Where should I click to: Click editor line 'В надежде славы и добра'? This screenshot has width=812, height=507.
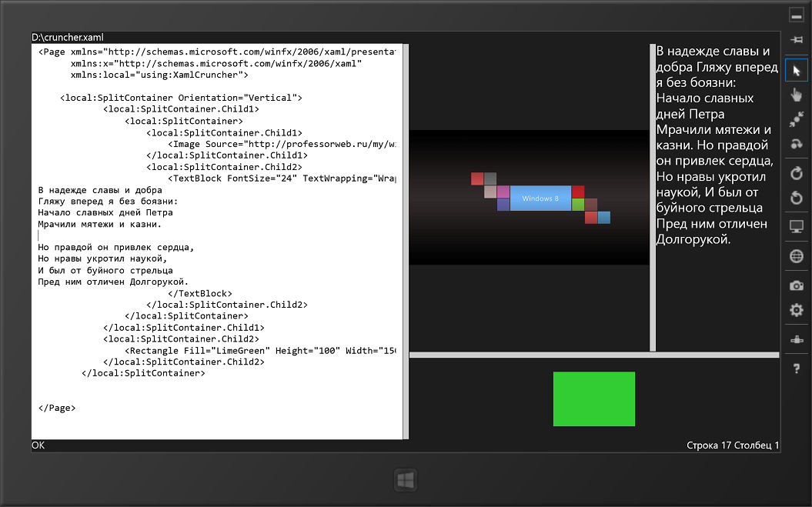click(x=99, y=190)
